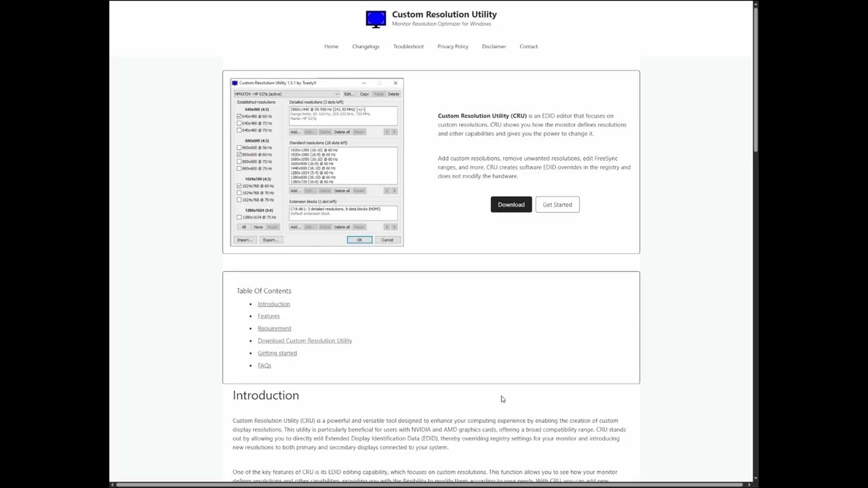
Task: Click the paragraph starting 'Custom Resolution Utility (CRU) is a powerful'
Action: [x=429, y=434]
